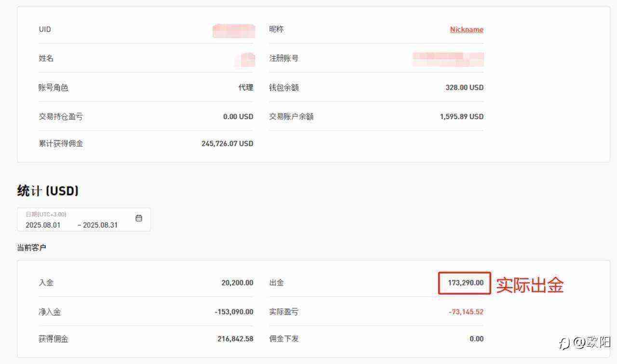This screenshot has width=617, height=364.
Task: Click the Nickname link
Action: coord(467,29)
